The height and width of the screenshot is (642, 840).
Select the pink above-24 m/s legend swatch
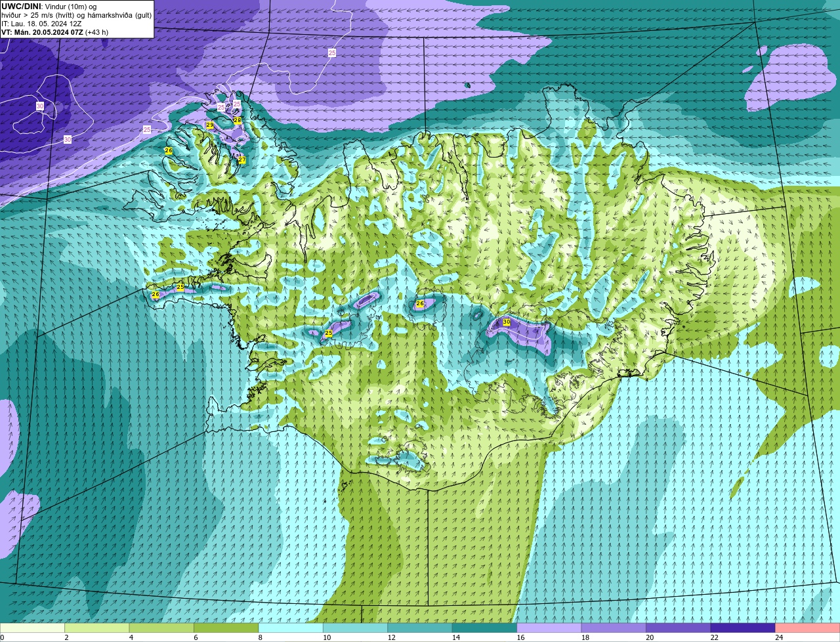[x=808, y=628]
